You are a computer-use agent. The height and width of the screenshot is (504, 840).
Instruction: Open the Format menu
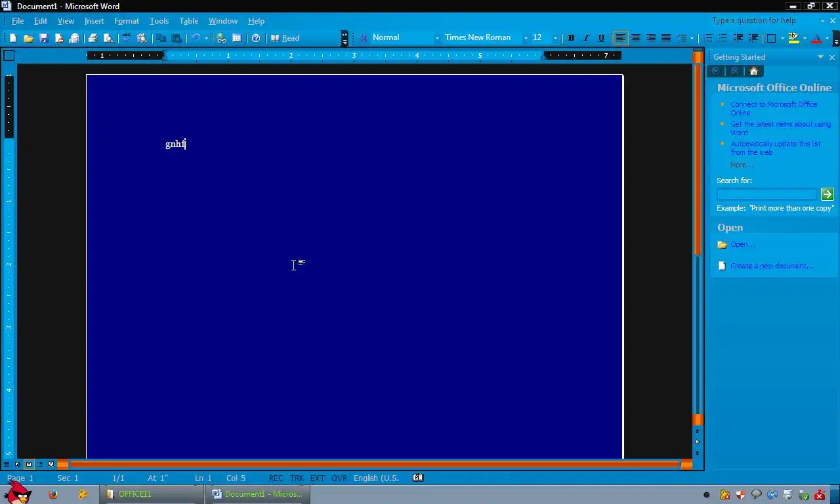127,21
